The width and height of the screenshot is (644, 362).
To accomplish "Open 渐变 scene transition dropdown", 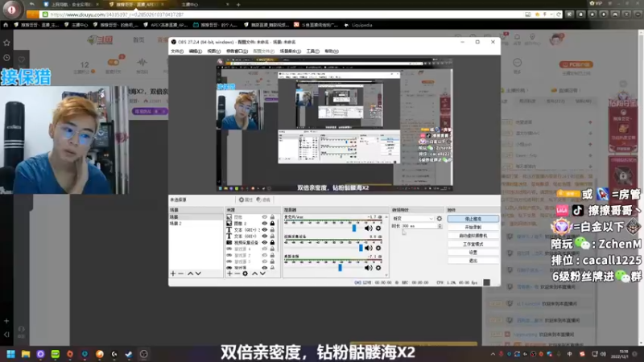I will tap(413, 218).
